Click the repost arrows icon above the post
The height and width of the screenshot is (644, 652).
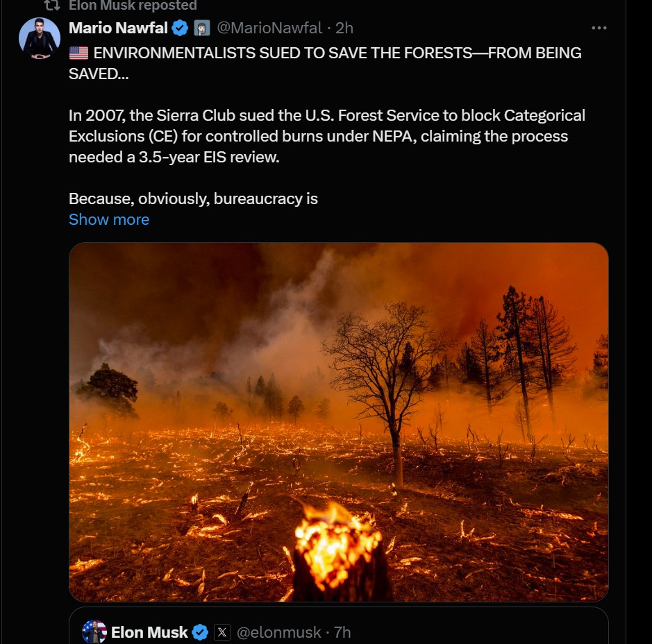[x=51, y=6]
